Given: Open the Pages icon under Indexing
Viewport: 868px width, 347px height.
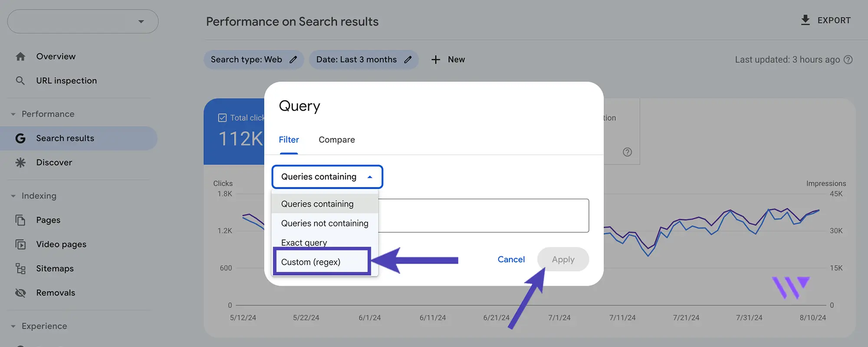Looking at the screenshot, I should click(x=20, y=220).
